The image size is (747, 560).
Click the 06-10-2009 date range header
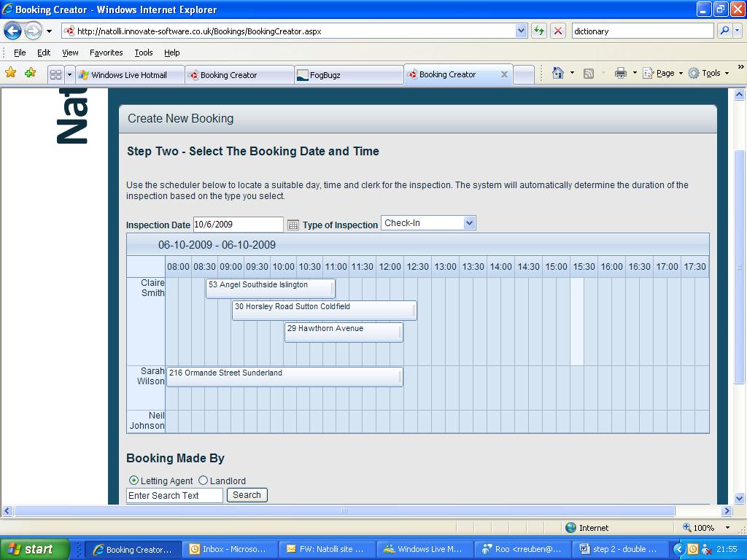pyautogui.click(x=217, y=245)
